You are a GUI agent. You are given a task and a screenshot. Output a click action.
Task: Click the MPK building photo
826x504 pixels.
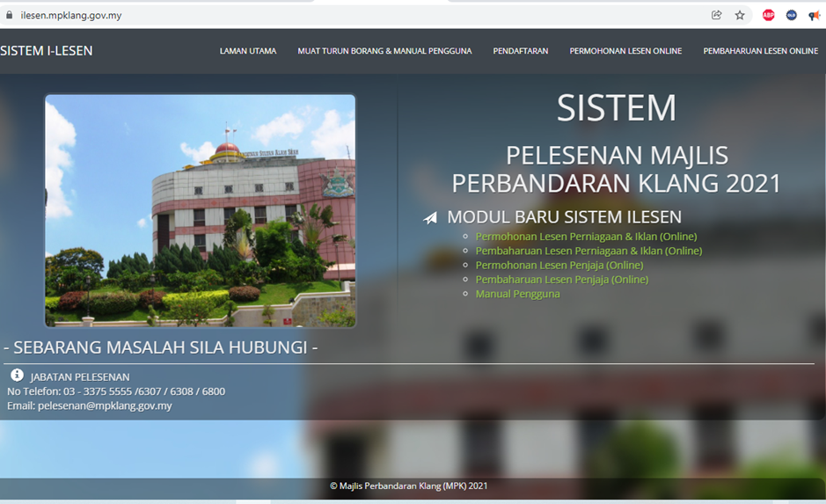tap(201, 210)
